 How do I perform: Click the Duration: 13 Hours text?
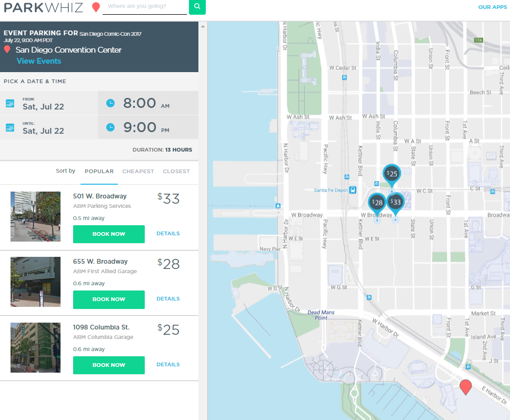162,149
